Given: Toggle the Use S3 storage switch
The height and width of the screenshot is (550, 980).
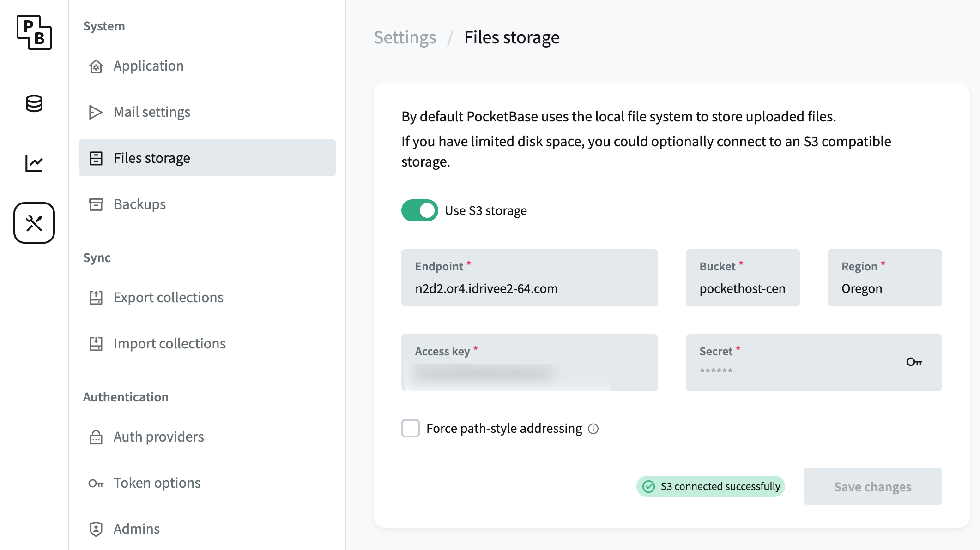Looking at the screenshot, I should click(x=419, y=210).
